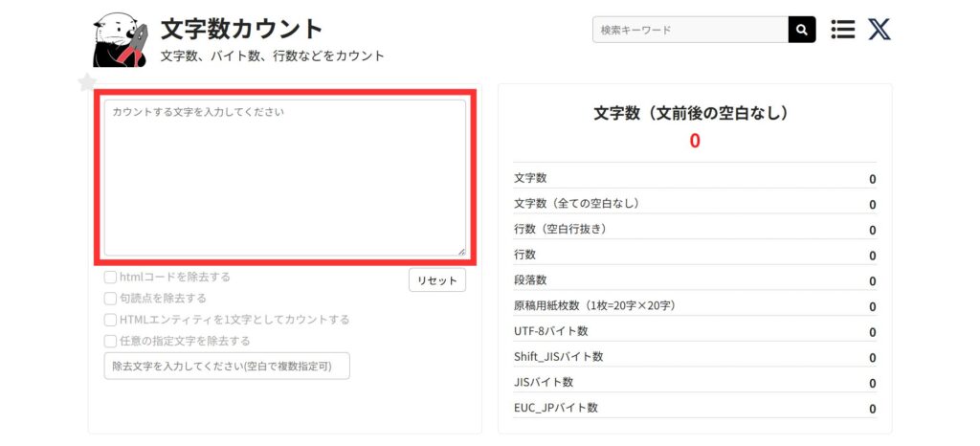Viewport: 980px width, 446px height.
Task: Click the 原稿用紙枚数 result row
Action: pos(694,306)
